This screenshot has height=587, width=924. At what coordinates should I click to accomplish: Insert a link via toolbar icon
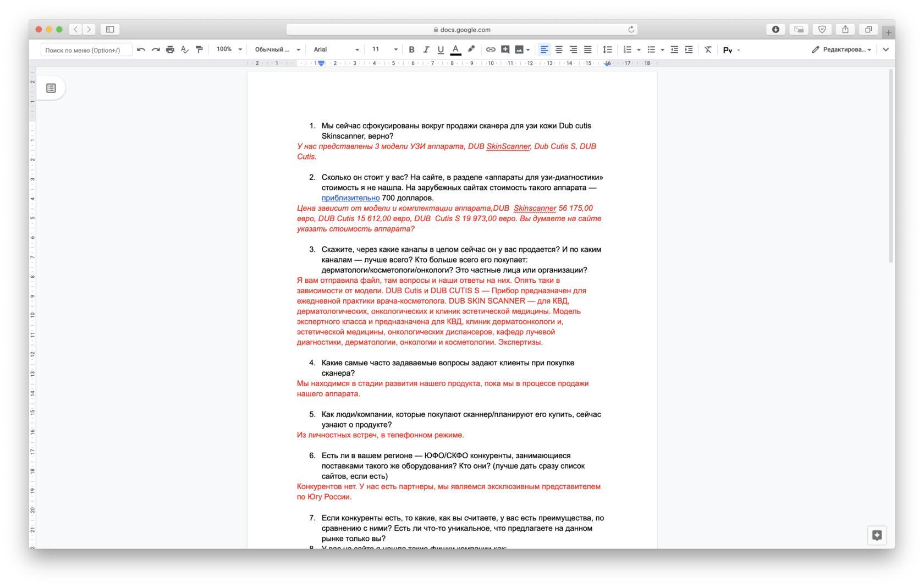pos(491,50)
